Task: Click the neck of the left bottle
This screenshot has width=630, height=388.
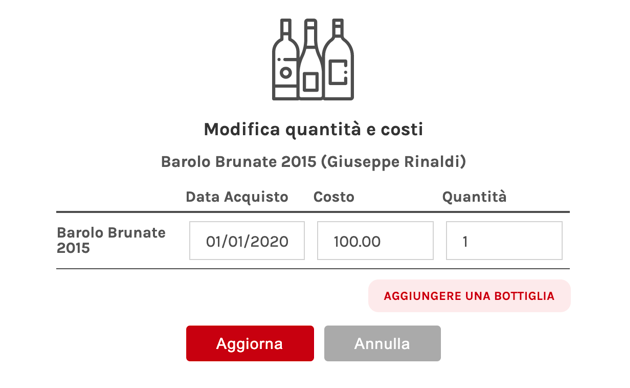Action: coord(286,29)
